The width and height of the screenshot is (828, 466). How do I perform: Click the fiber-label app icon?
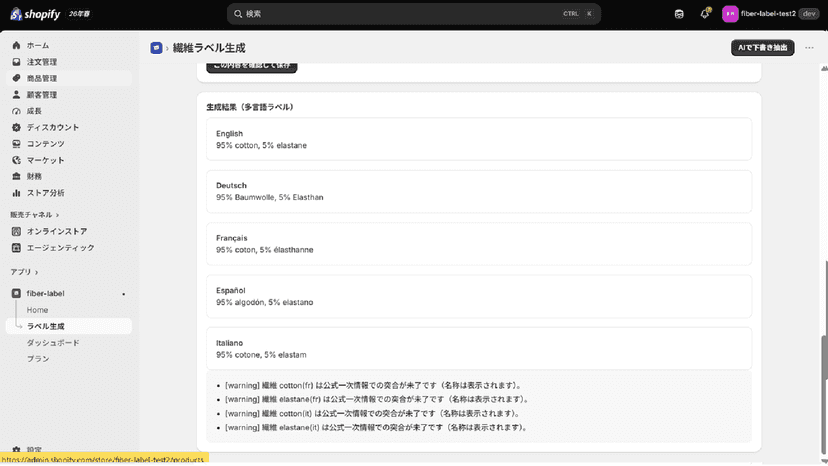tap(16, 293)
